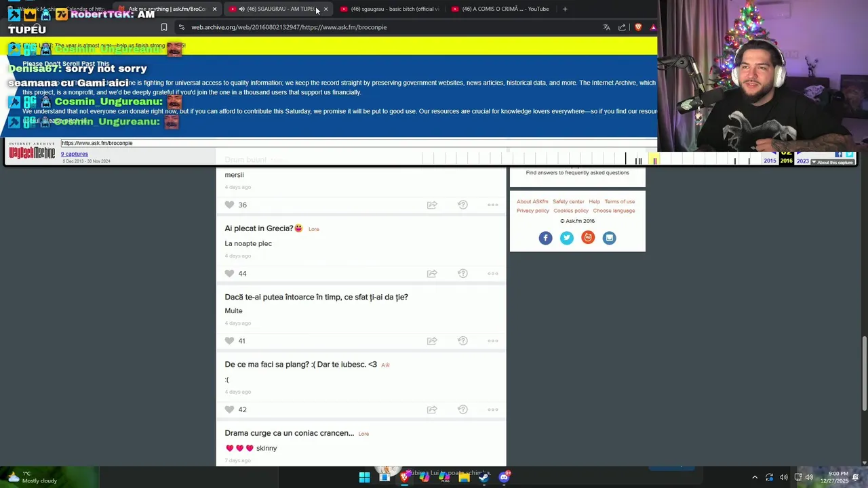Click the browser address bar URL
This screenshot has height=488, width=868.
tap(289, 27)
